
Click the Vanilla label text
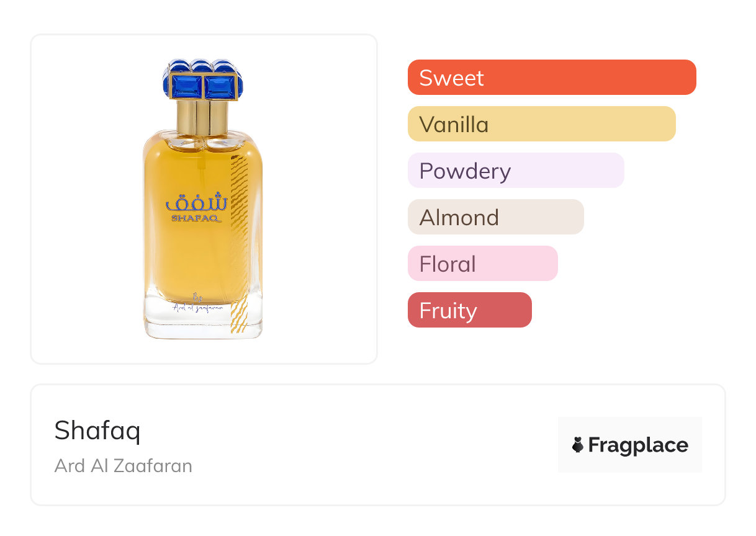(x=454, y=125)
